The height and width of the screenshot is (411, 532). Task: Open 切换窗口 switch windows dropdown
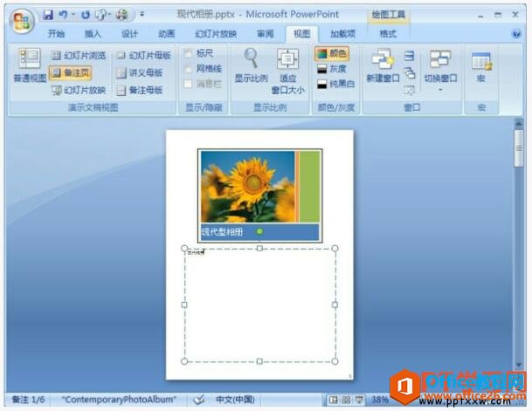(x=440, y=71)
